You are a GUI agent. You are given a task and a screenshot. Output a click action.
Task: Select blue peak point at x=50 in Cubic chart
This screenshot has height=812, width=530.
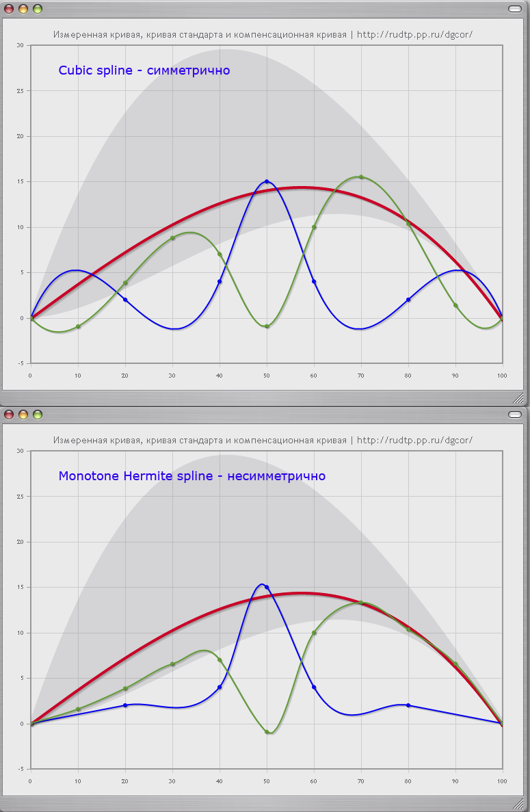pos(267,181)
